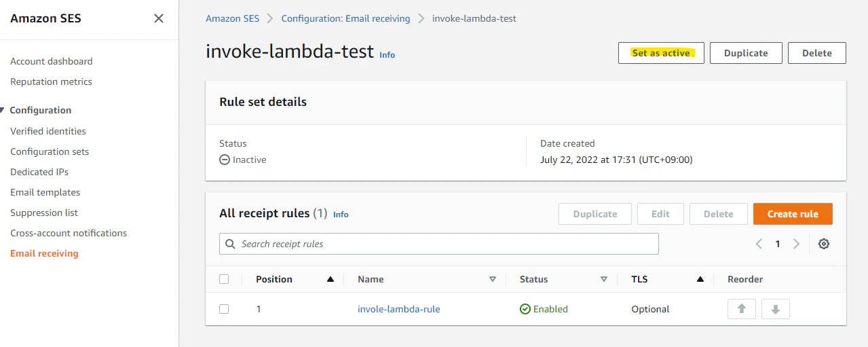The height and width of the screenshot is (347, 868).
Task: Click the Search receipt rules field
Action: click(x=438, y=244)
